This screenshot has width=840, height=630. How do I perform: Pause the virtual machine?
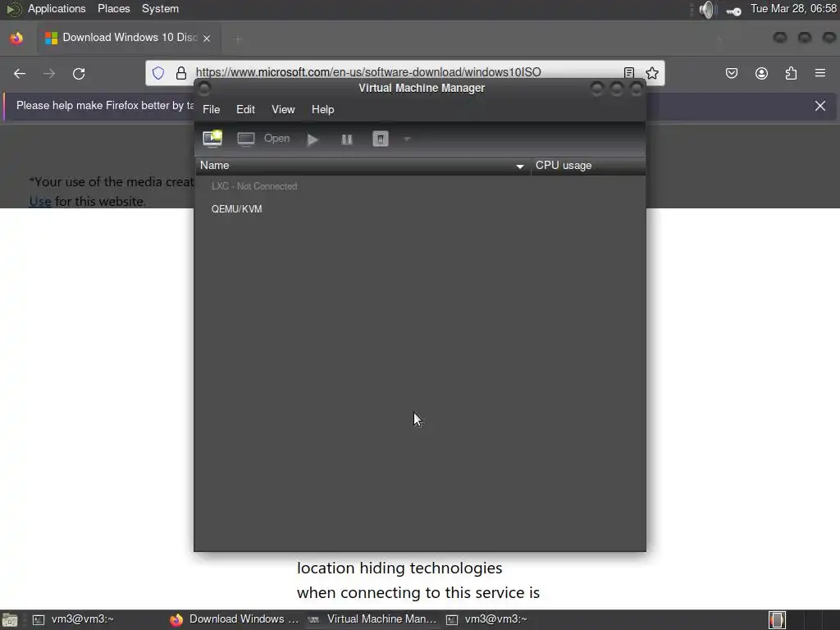(x=347, y=139)
